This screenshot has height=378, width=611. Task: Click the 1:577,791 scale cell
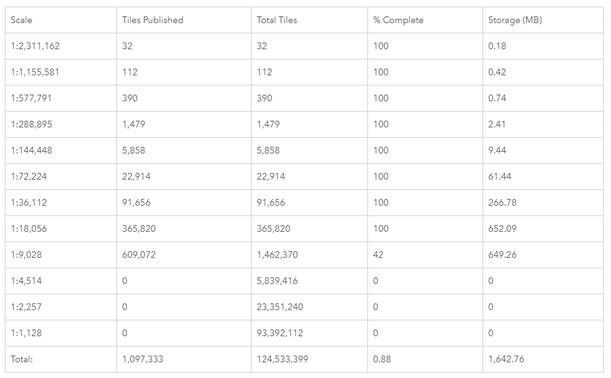[61, 98]
